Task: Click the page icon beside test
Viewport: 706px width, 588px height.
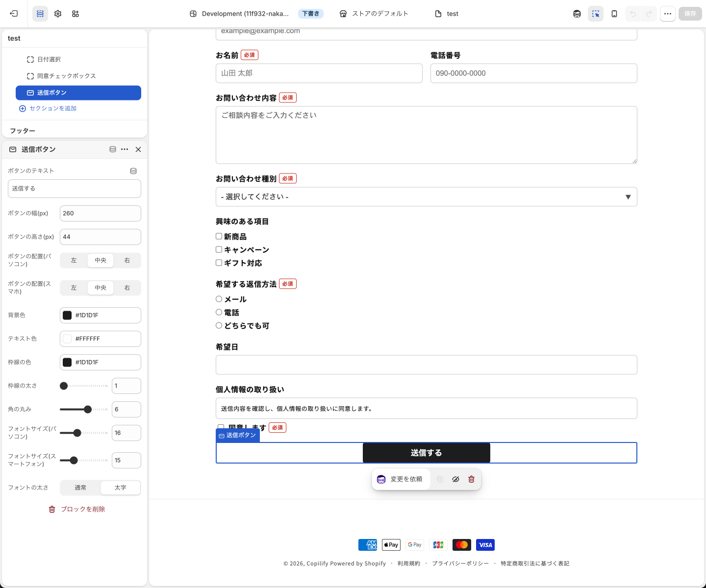Action: point(438,14)
